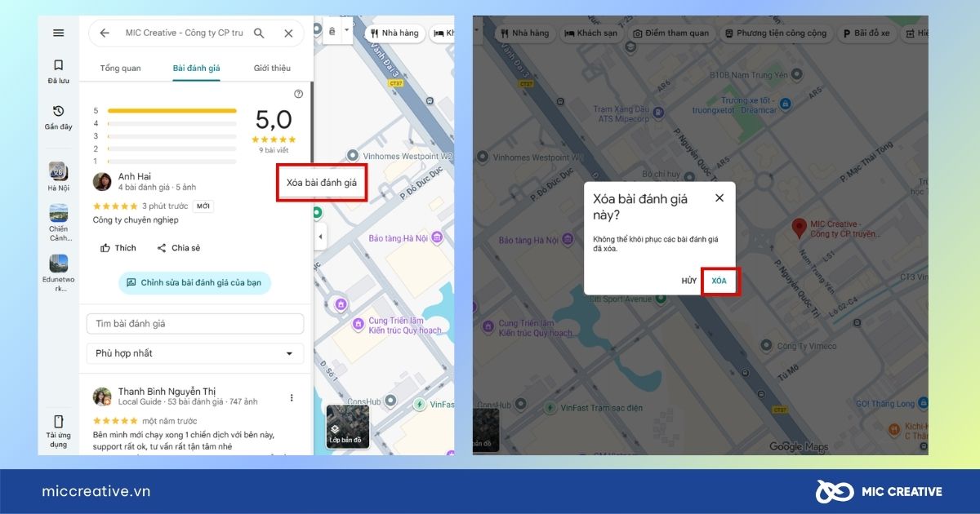980x514 pixels.
Task: Focus the Tìm bài đánh giá field
Action: (195, 324)
